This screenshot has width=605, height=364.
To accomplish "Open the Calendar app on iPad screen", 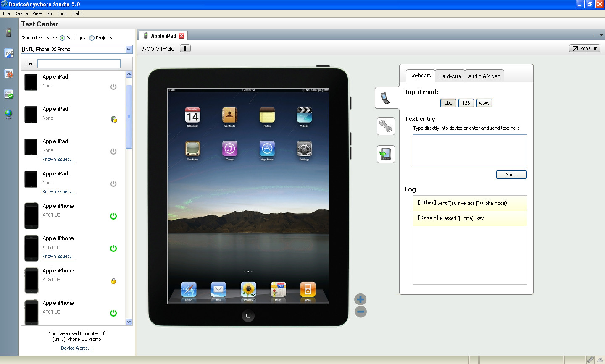I will coord(192,115).
